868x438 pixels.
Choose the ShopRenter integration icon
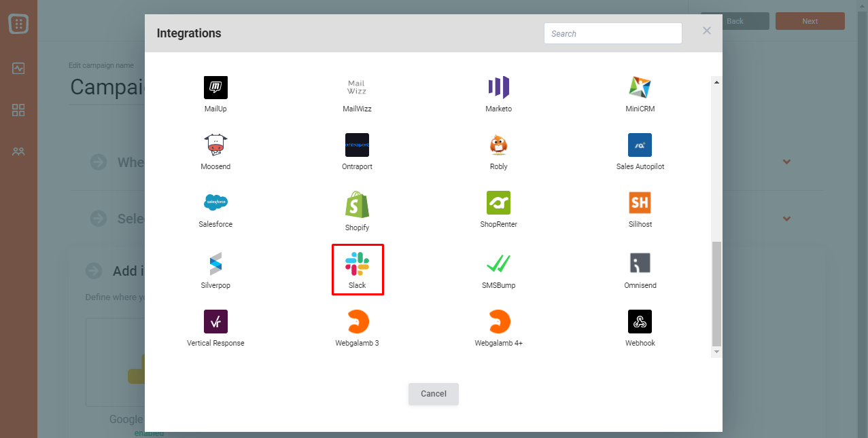pyautogui.click(x=498, y=203)
